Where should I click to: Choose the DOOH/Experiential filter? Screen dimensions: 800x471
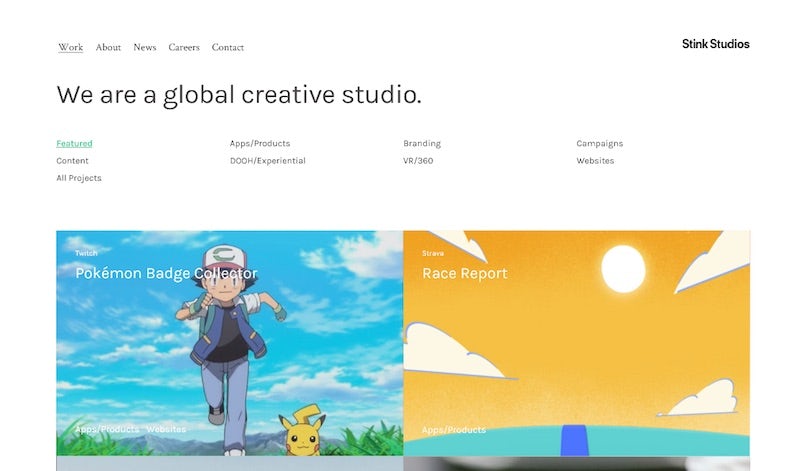[268, 161]
